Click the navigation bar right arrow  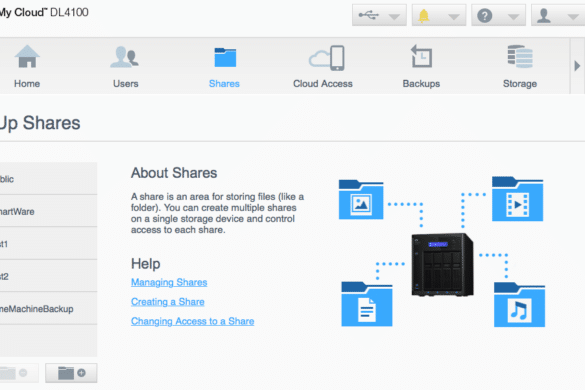pyautogui.click(x=577, y=66)
